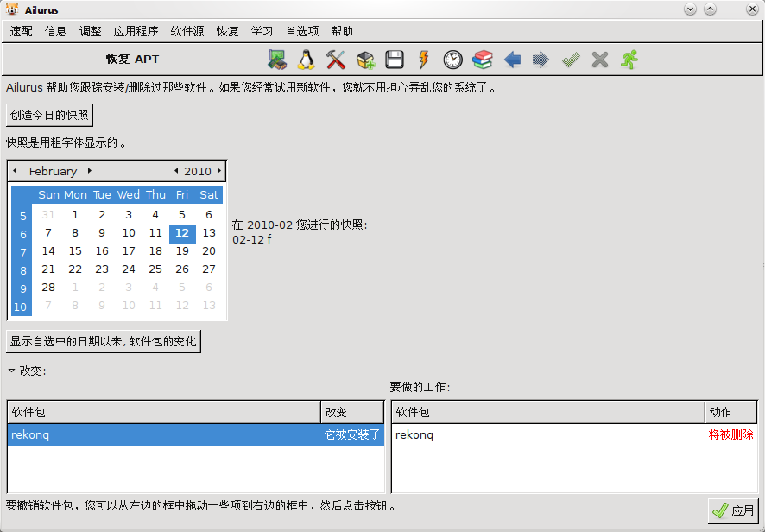Click the 创造今日的快照 button
This screenshot has height=532, width=765.
49,115
